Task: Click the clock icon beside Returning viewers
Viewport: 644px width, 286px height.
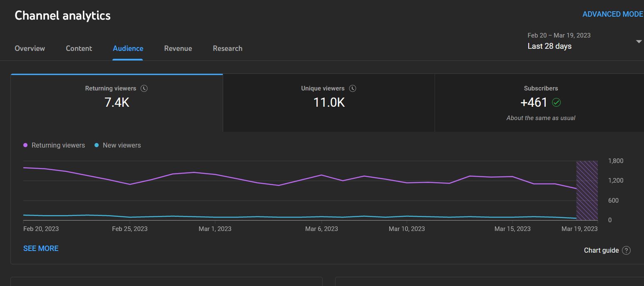Action: [x=144, y=88]
